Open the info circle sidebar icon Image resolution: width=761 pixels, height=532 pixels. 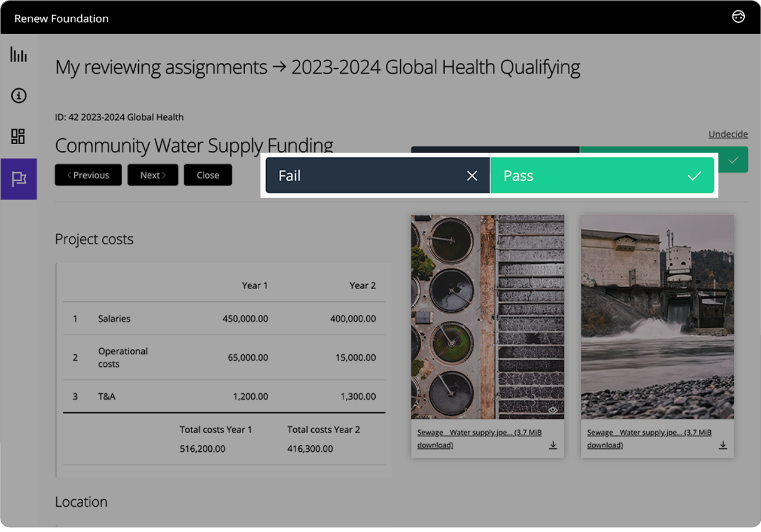pos(19,96)
